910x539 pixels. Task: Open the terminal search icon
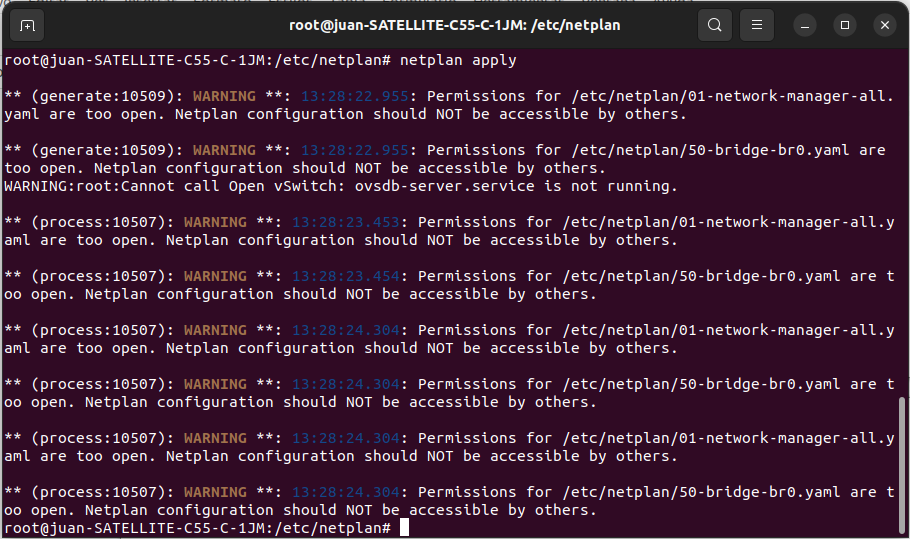714,25
